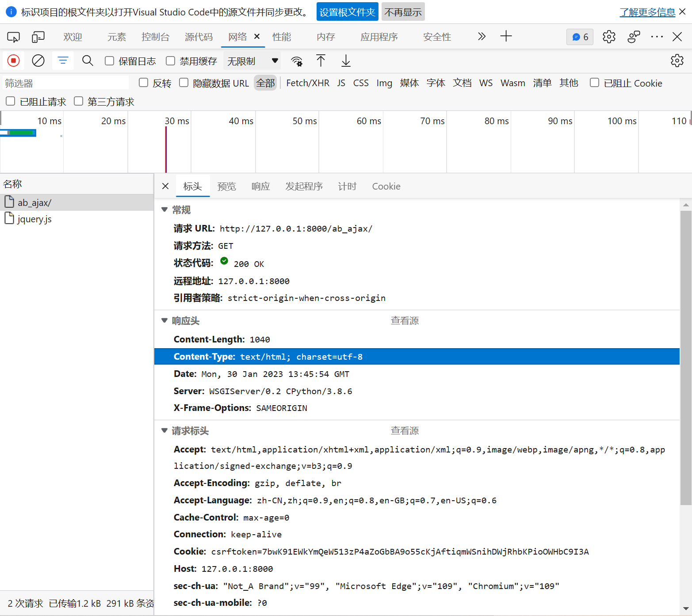Enable Disable cache checkbox
Viewport: 692px width, 616px height.
(170, 61)
